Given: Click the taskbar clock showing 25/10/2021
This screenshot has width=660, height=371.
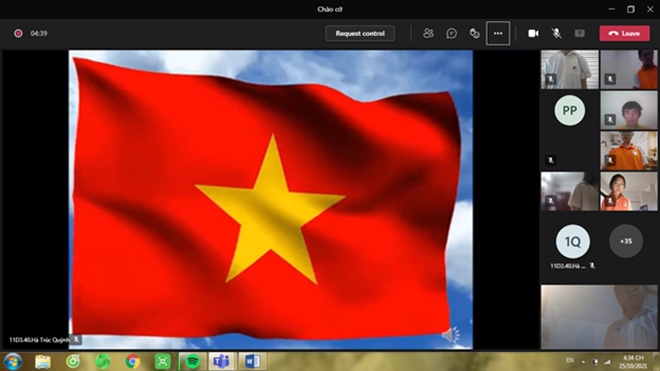Looking at the screenshot, I should click(633, 362).
